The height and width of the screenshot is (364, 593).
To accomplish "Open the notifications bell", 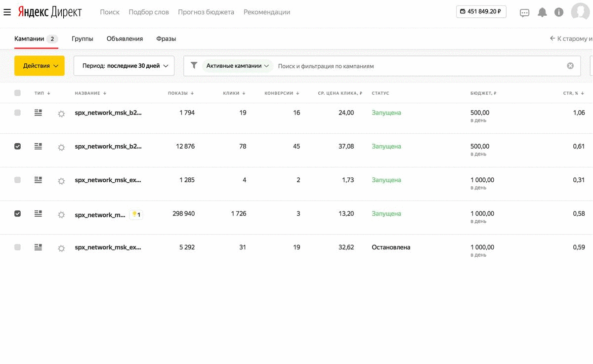I will pos(542,12).
